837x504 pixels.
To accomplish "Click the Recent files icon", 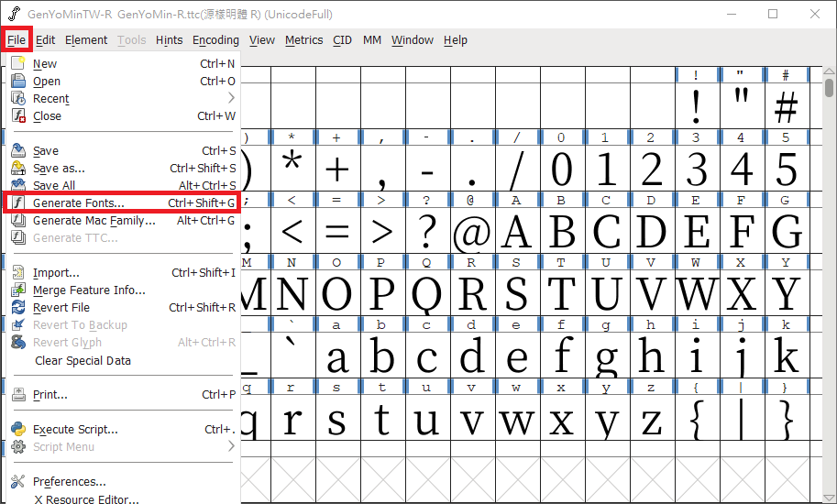I will [x=18, y=98].
